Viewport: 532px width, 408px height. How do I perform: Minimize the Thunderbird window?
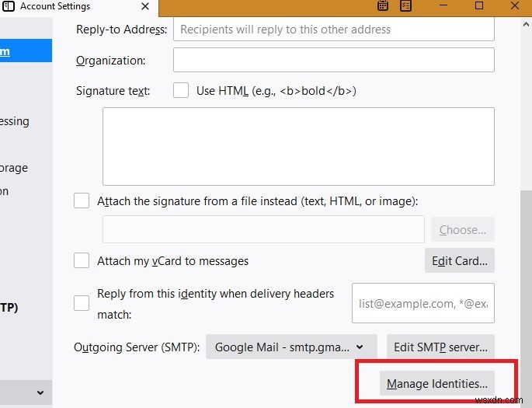pos(443,5)
